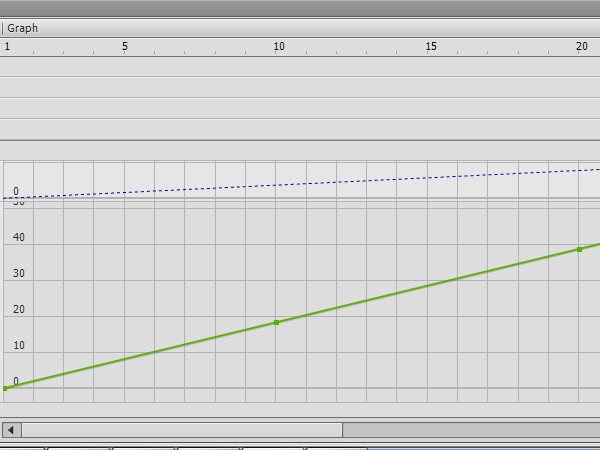Select the green curve keyframe at frame 10

click(x=277, y=322)
